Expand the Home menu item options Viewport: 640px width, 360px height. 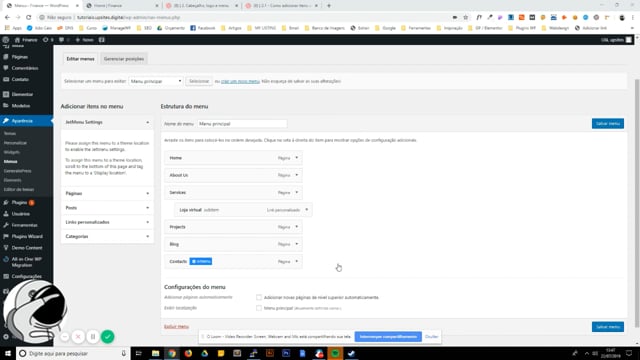click(x=297, y=158)
